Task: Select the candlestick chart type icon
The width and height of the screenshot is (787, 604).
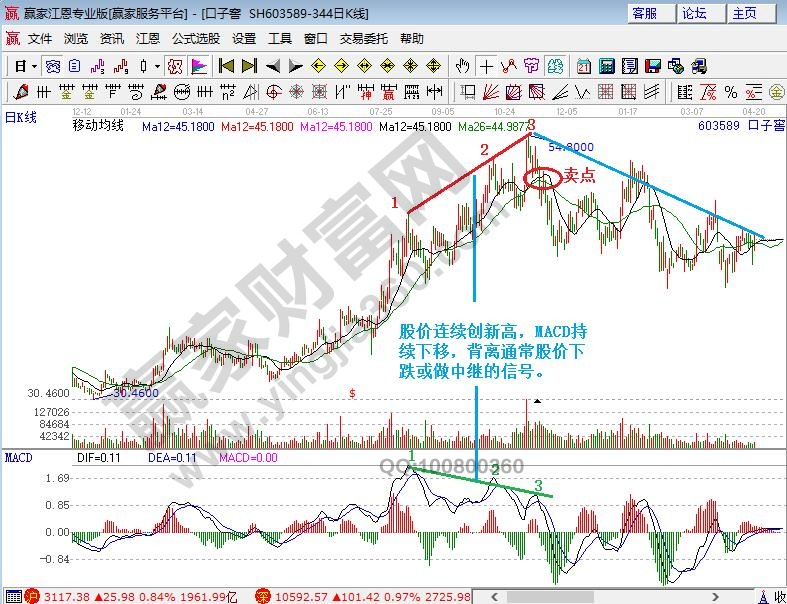Action: coord(144,66)
